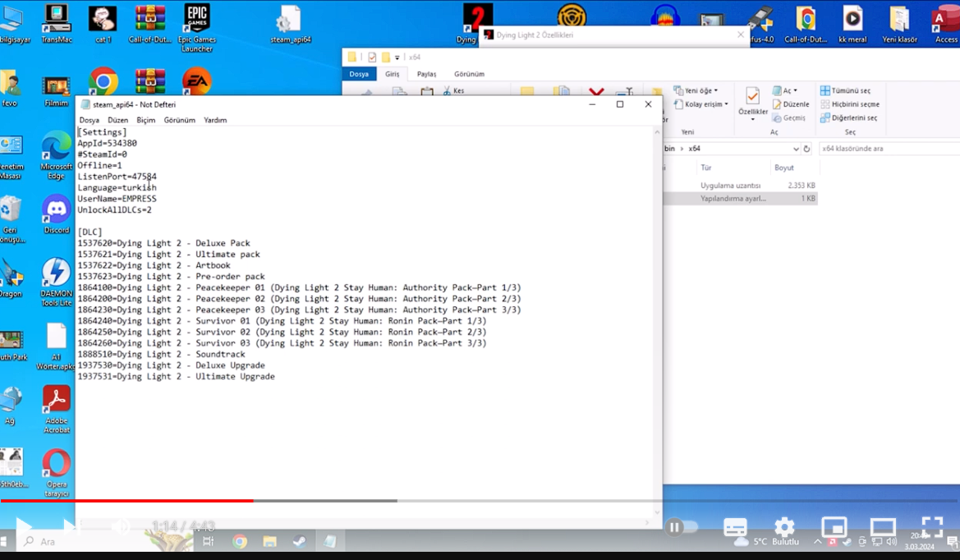960x560 pixels.
Task: Toggle video subtitles button
Action: [x=735, y=527]
